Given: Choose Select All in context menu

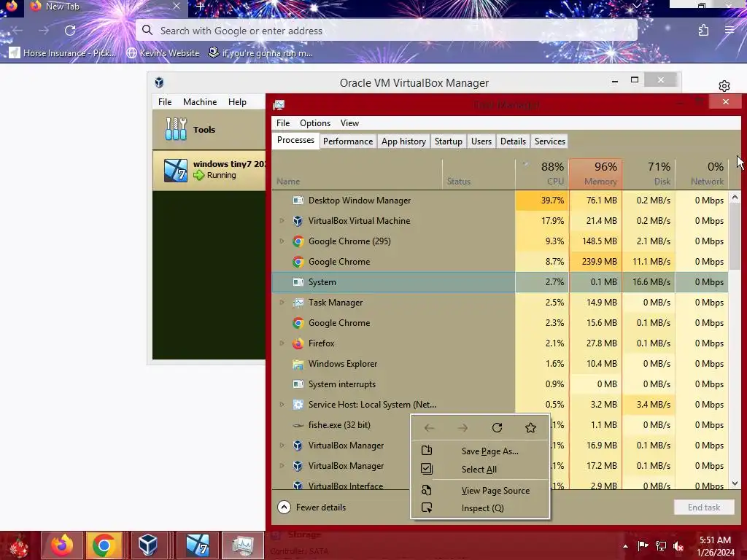Looking at the screenshot, I should [480, 469].
